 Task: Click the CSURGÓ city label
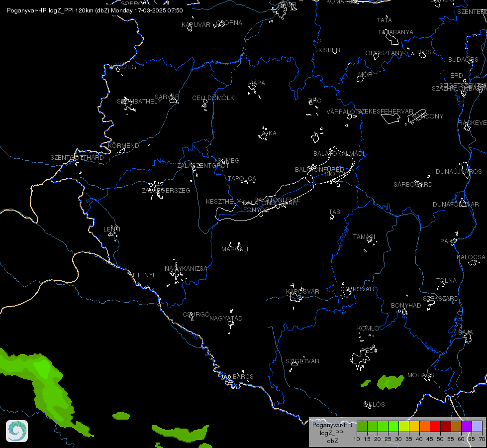pyautogui.click(x=196, y=315)
